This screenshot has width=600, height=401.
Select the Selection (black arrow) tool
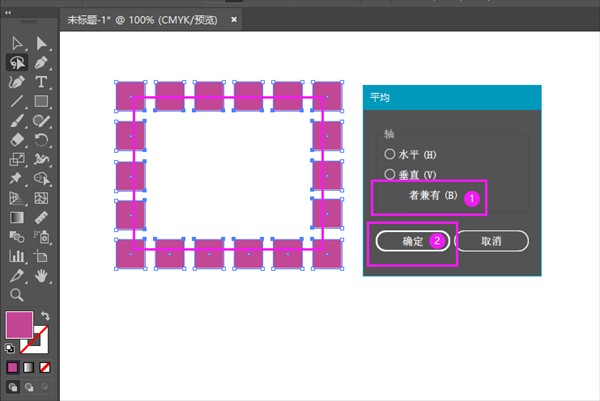17,42
